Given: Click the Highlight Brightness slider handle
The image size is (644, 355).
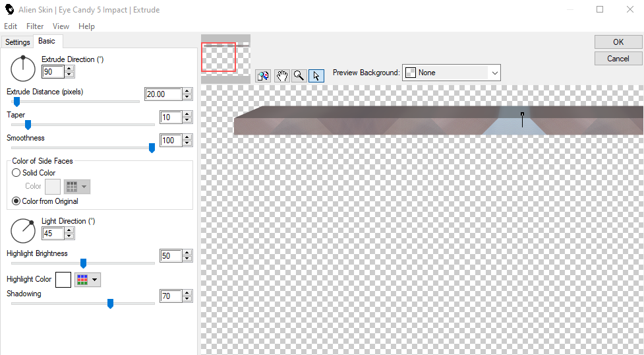Looking at the screenshot, I should [83, 263].
